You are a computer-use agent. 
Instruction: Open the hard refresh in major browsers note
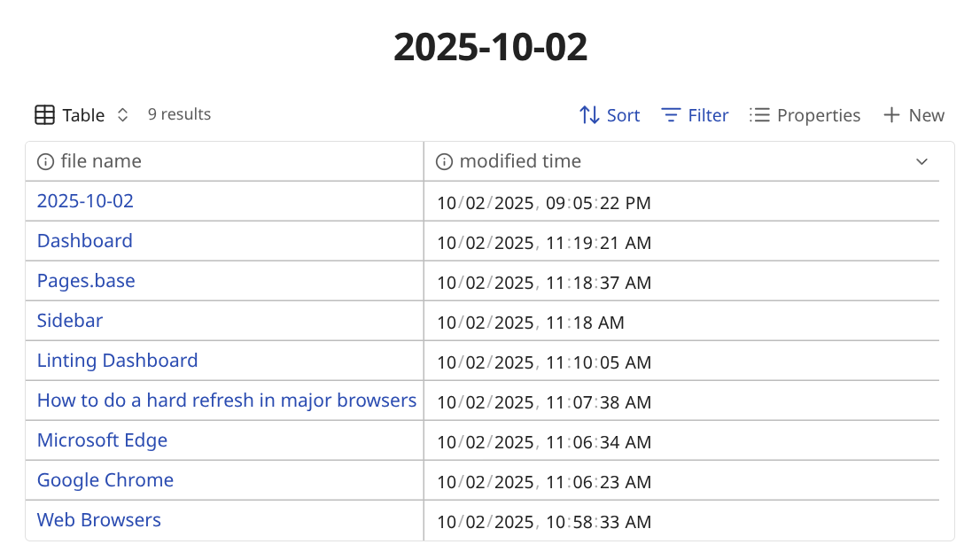(x=226, y=401)
